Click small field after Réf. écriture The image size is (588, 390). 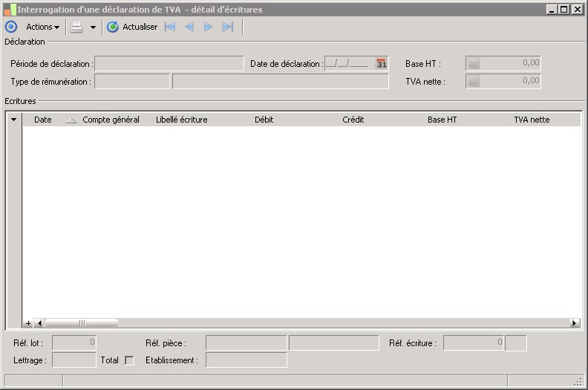pos(516,343)
